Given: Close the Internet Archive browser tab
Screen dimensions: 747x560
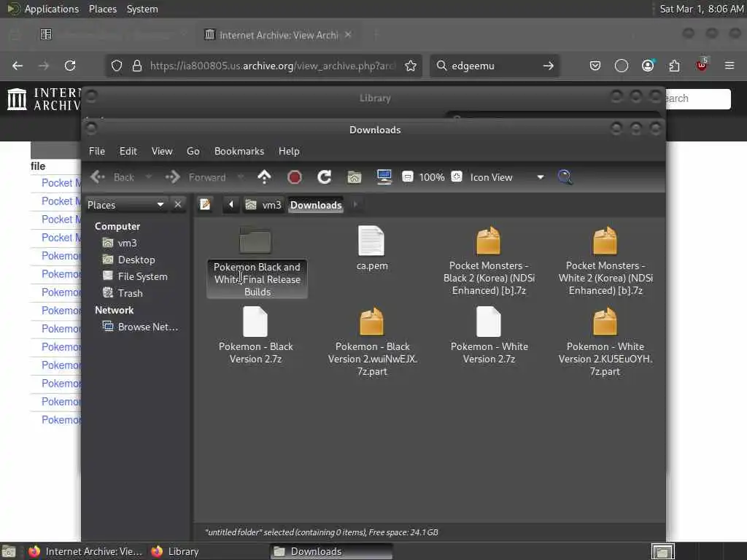Looking at the screenshot, I should [x=348, y=35].
